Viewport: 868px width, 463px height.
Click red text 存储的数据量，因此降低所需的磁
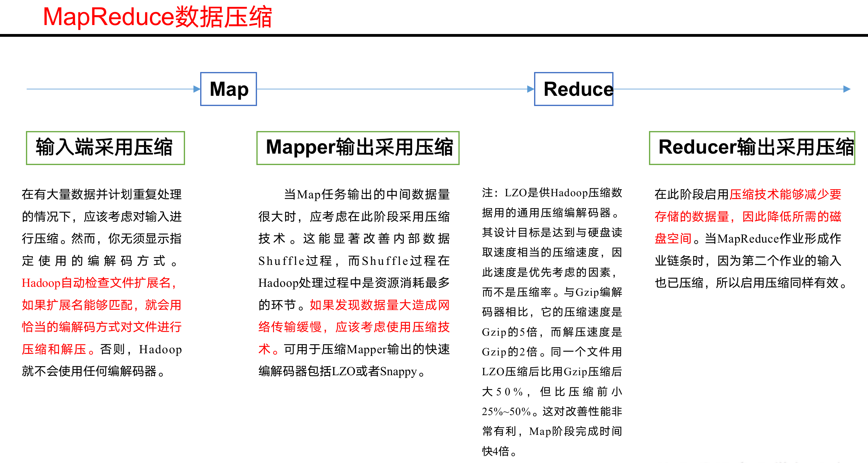click(748, 216)
